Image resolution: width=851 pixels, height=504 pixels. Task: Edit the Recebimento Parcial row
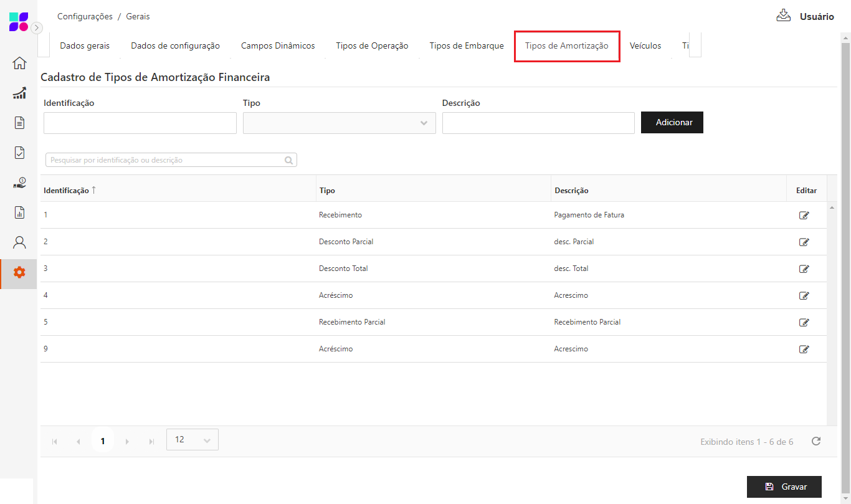pos(804,323)
